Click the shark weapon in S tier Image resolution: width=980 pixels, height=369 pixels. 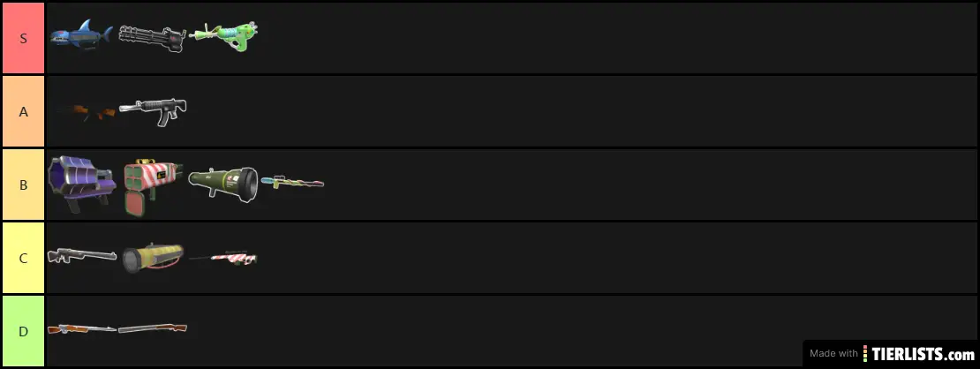(80, 37)
